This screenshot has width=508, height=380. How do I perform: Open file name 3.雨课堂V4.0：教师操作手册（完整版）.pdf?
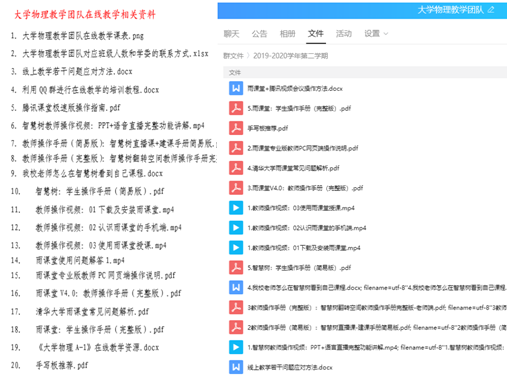coord(305,188)
